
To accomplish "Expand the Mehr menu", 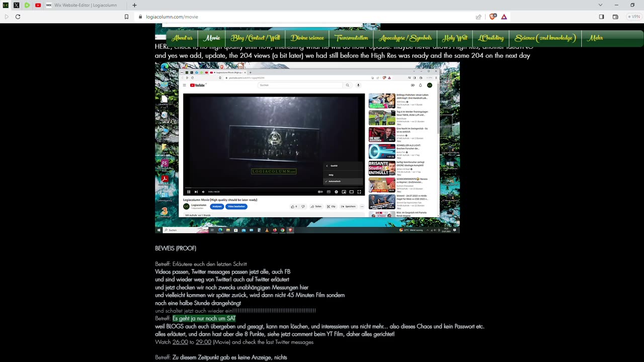I will pyautogui.click(x=595, y=38).
